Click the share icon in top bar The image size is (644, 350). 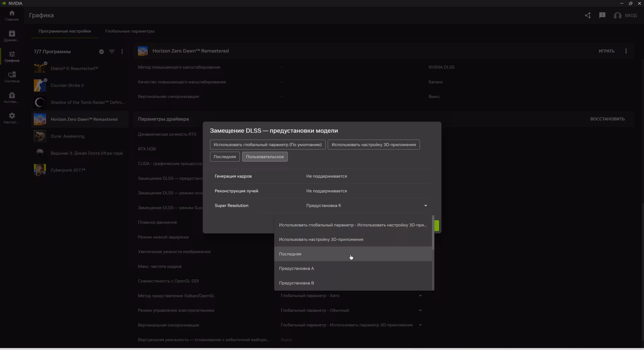[x=588, y=15]
